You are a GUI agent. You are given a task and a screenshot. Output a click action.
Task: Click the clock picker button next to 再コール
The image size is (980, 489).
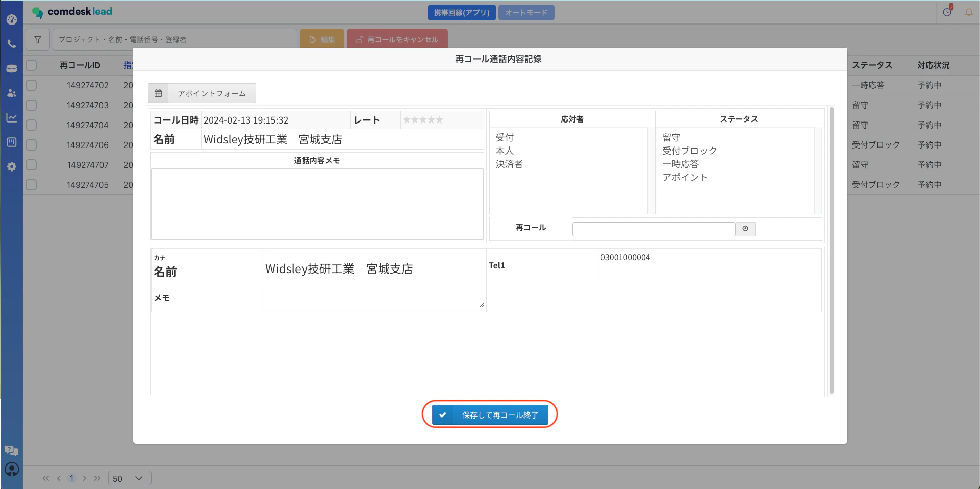pyautogui.click(x=745, y=229)
